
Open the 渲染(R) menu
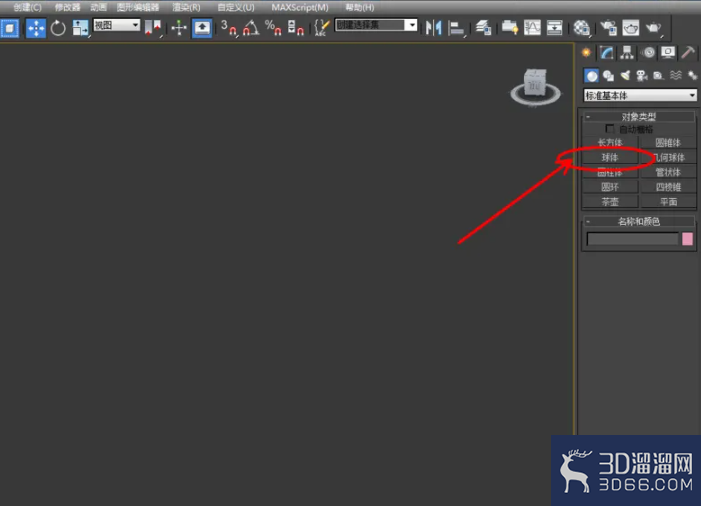point(186,7)
